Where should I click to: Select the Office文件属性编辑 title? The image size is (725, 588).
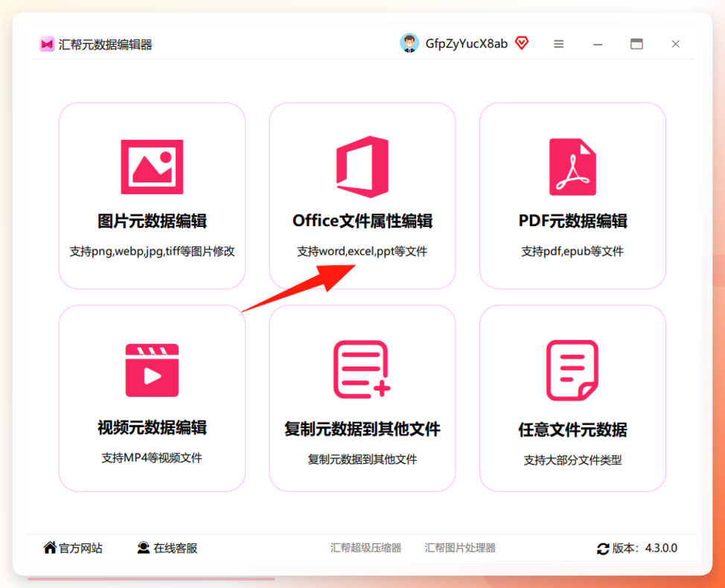click(x=362, y=221)
